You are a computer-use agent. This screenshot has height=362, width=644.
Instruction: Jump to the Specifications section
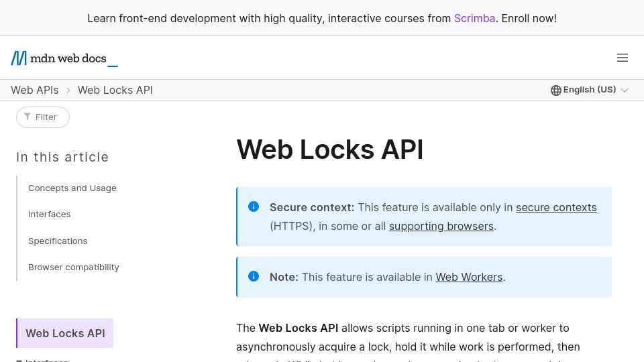coord(58,241)
